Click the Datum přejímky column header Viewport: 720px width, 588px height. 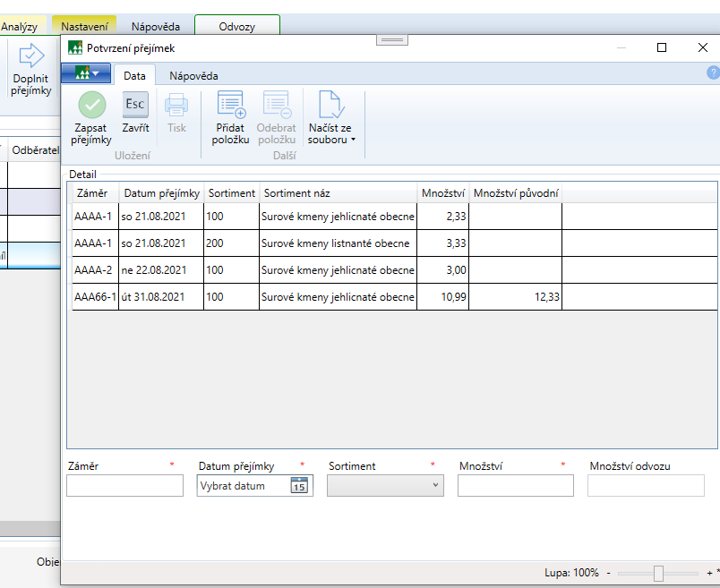[x=161, y=193]
